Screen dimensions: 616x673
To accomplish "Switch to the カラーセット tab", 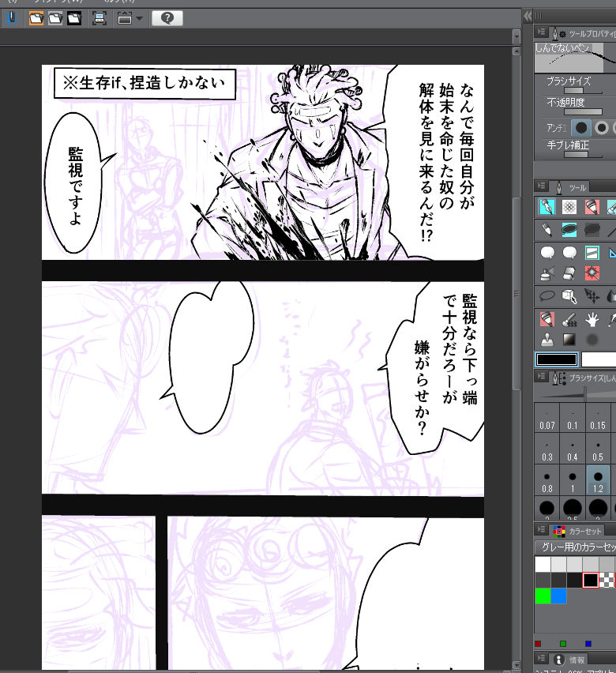I will point(577,531).
